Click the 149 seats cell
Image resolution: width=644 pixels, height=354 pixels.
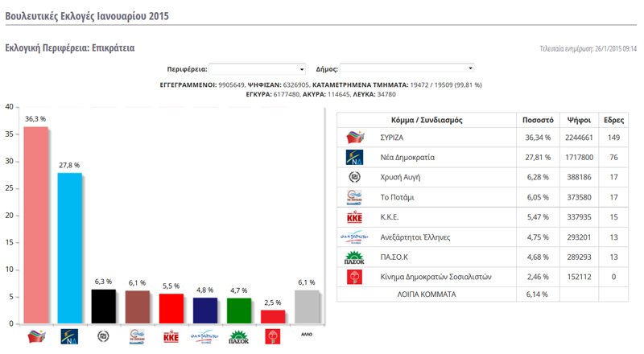(613, 138)
